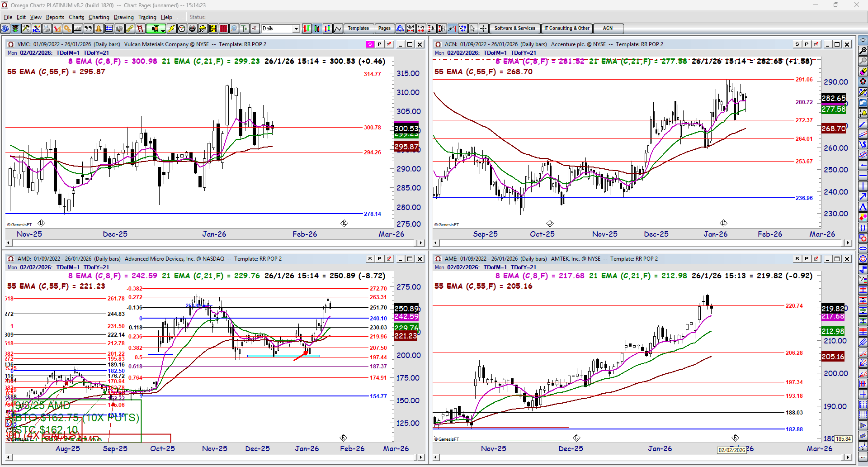
Task: Click the ACN chart horizontal scrollbar
Action: (642, 243)
